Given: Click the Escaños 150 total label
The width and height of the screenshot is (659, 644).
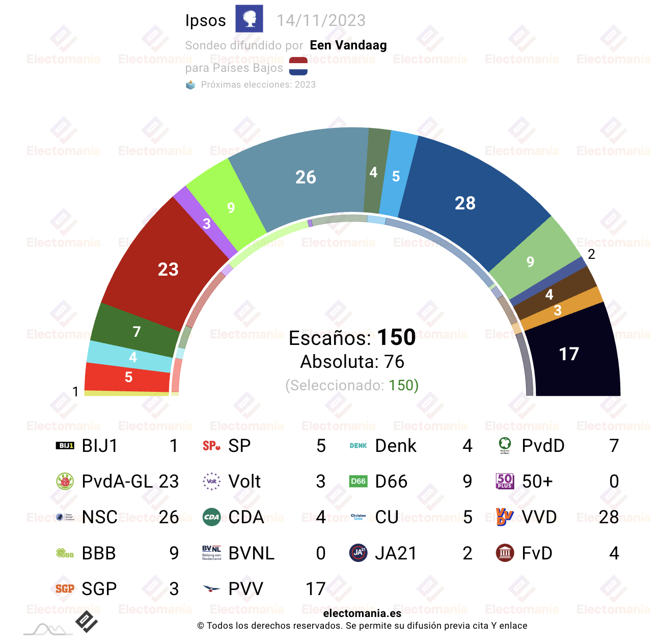Looking at the screenshot, I should tap(352, 338).
